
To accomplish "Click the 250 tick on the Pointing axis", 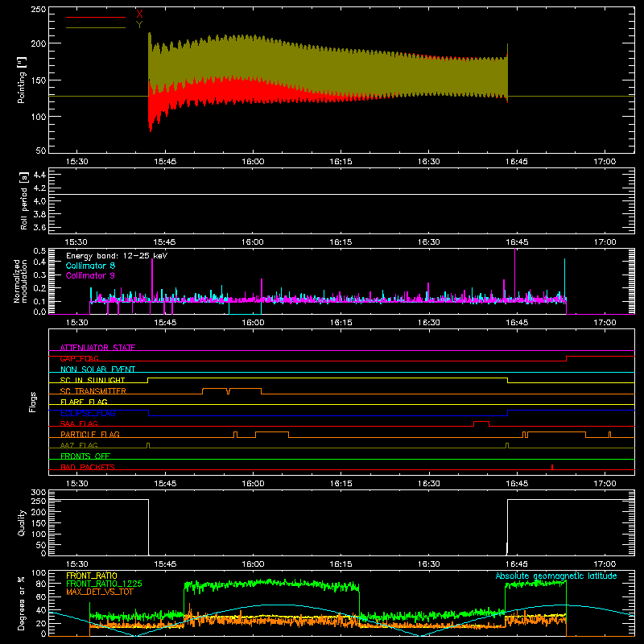I will point(39,9).
